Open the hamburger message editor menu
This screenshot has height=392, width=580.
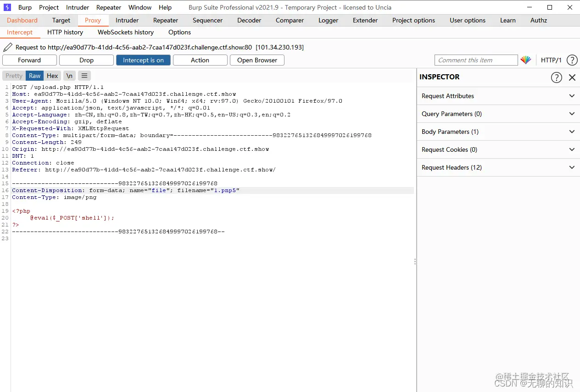point(84,76)
